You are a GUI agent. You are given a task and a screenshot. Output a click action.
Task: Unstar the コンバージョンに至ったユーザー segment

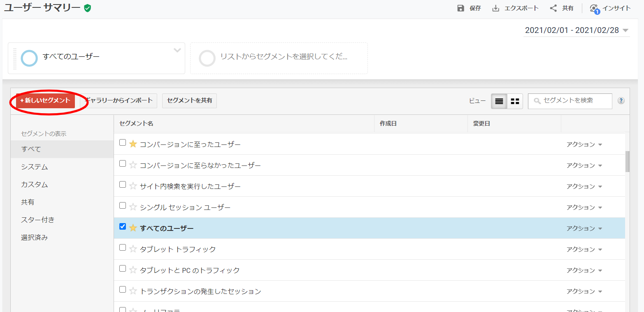click(x=133, y=144)
